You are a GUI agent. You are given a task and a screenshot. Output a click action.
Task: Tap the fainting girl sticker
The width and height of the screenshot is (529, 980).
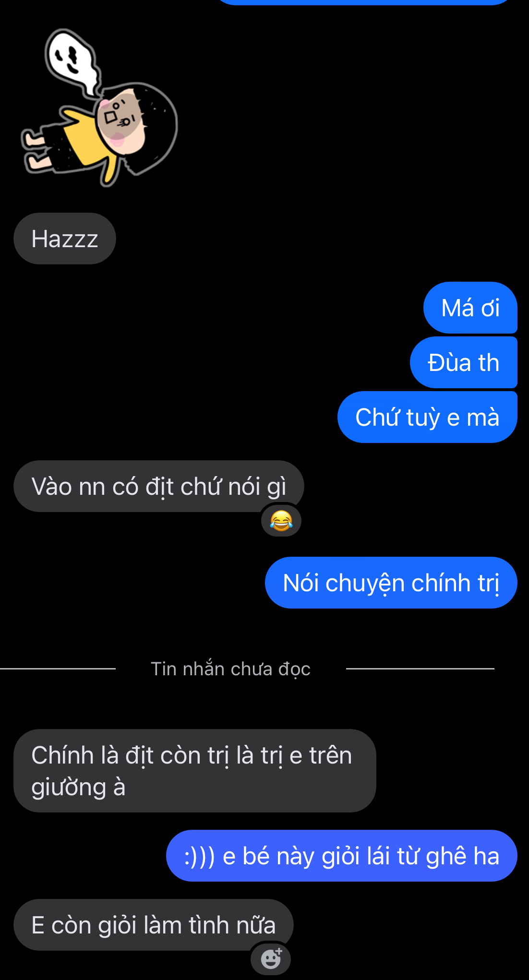[x=99, y=108]
